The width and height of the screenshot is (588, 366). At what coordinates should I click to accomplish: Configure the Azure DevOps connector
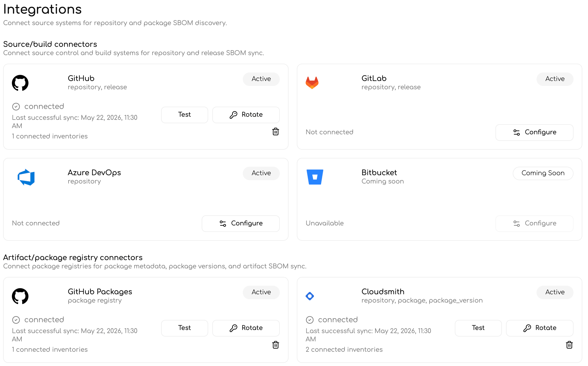241,223
